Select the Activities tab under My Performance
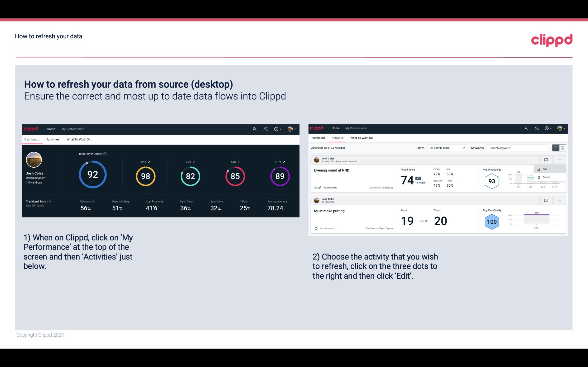 coord(53,139)
